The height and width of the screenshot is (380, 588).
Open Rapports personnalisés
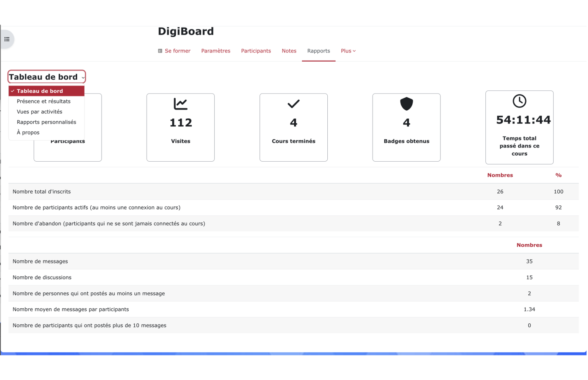pos(46,122)
